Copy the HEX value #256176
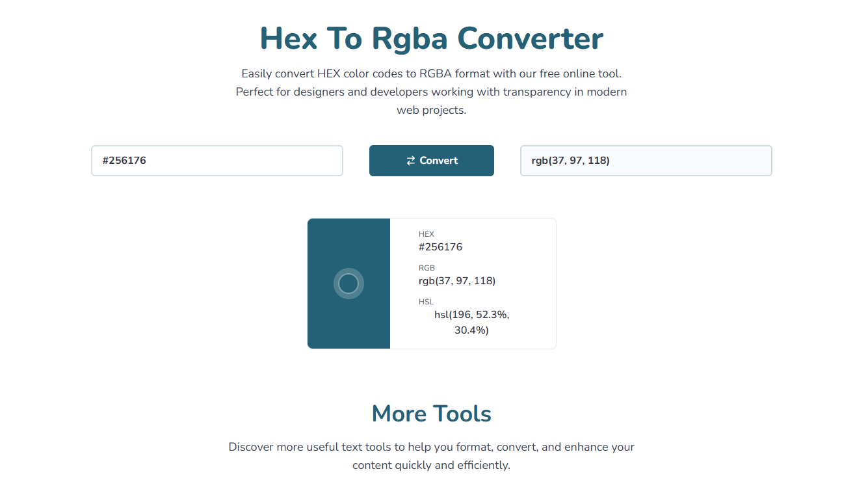The width and height of the screenshot is (868, 493). click(x=440, y=246)
